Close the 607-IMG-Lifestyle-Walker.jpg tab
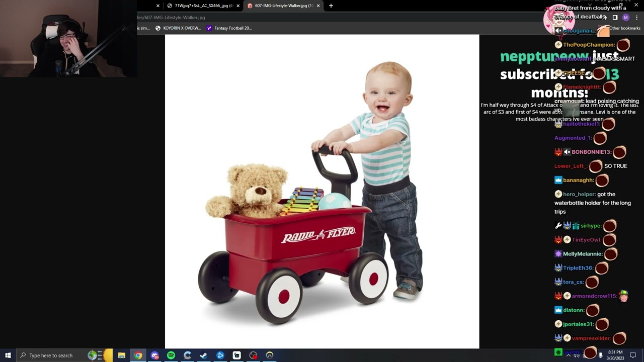Viewport: 644px width, 362px height. 318,6
